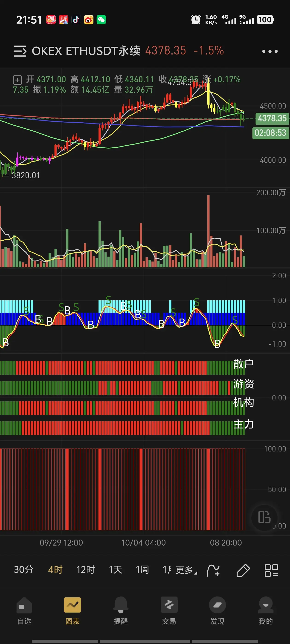Open Taobao notification in status bar
The width and height of the screenshot is (290, 644).
point(51,20)
